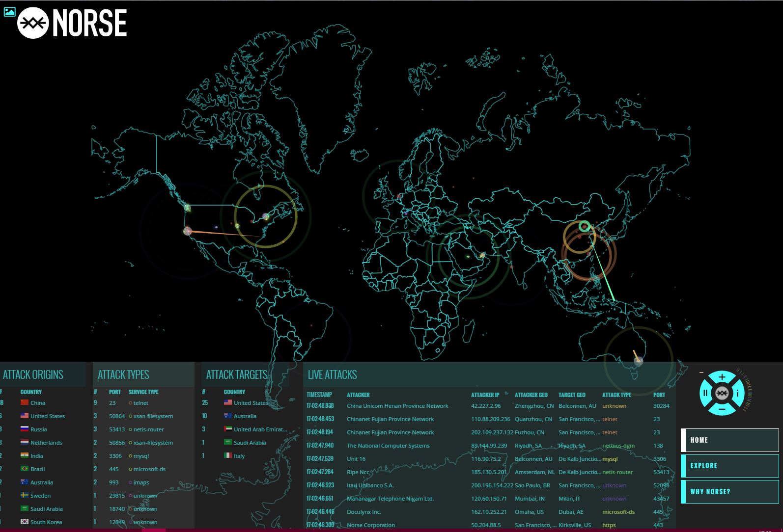Click the ATTACK ORIGINS panel header
The height and width of the screenshot is (532, 783).
(33, 375)
